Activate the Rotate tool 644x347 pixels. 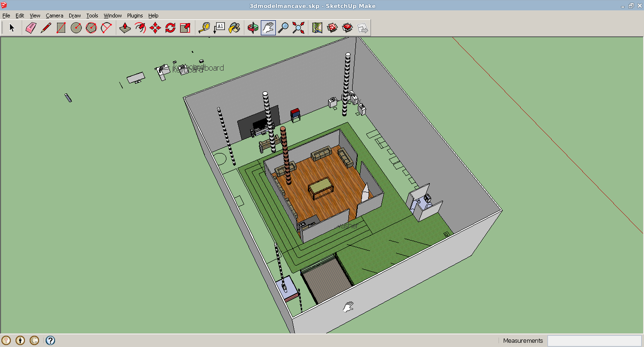coord(170,28)
